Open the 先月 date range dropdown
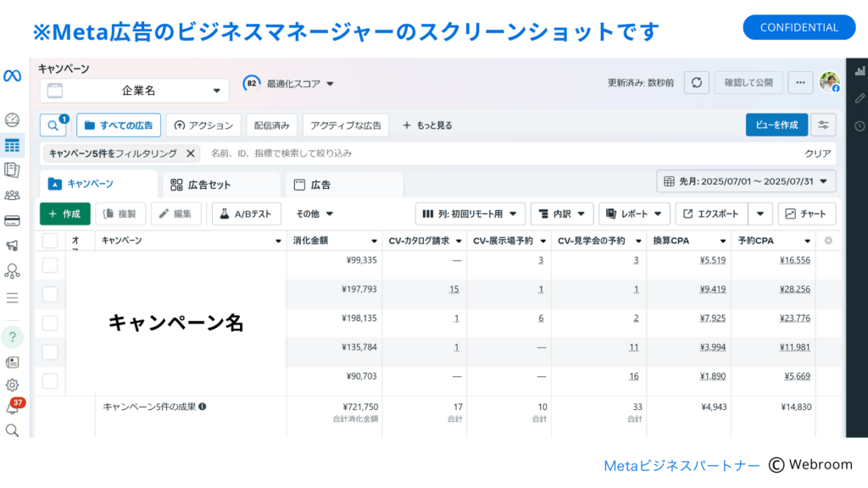The image size is (868, 488). point(746,181)
